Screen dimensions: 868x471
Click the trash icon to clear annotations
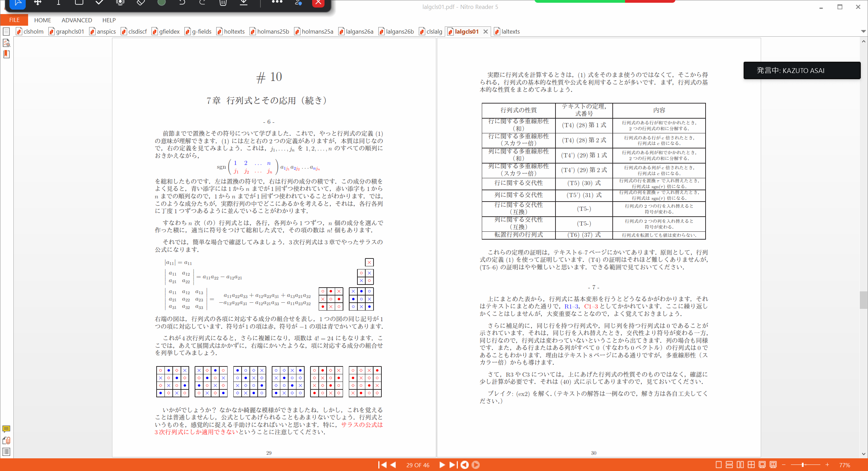point(223,2)
